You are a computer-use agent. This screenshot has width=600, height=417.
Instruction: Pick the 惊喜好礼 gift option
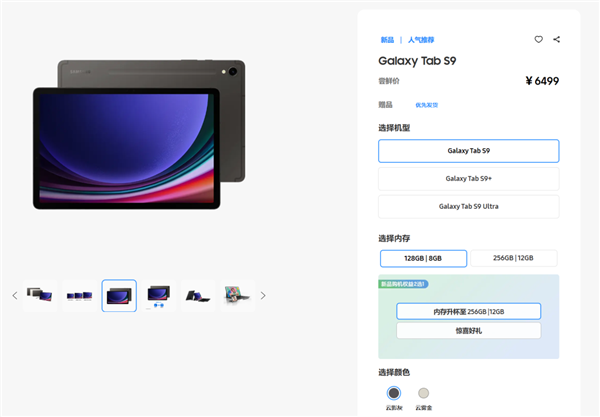469,331
